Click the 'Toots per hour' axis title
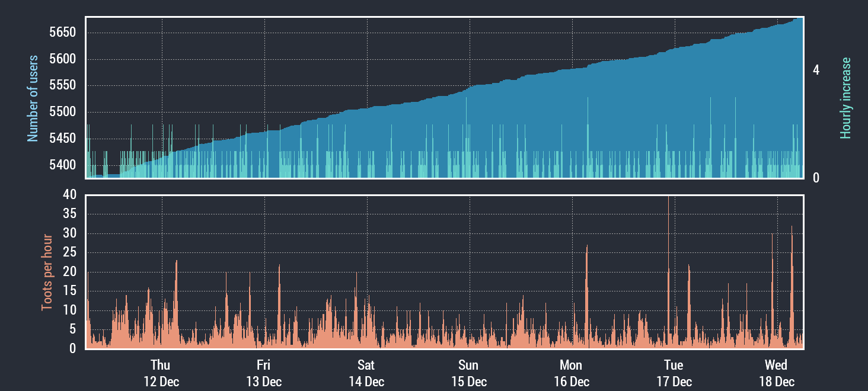The width and height of the screenshot is (868, 391). 47,273
